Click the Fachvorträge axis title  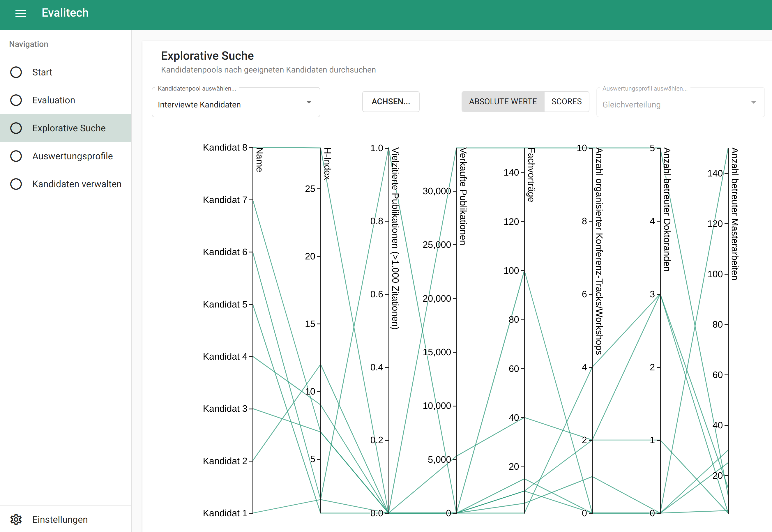[x=531, y=175]
